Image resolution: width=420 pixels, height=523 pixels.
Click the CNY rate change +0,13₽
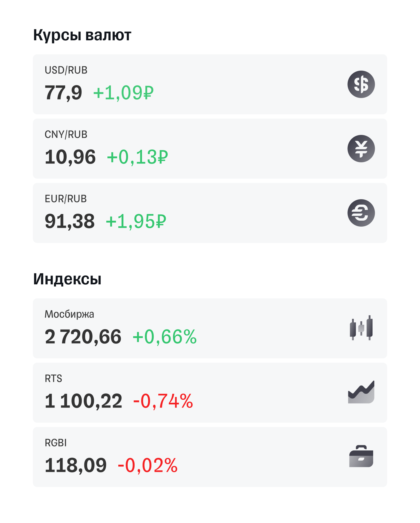tap(137, 157)
